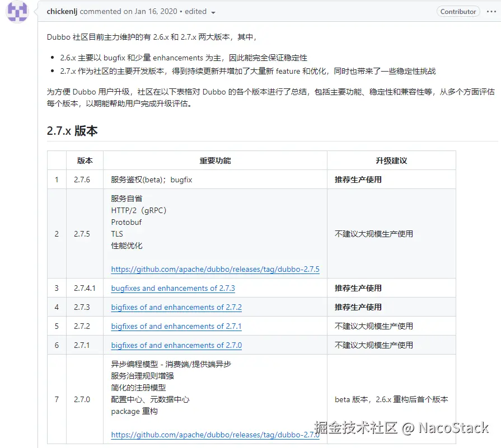This screenshot has width=501, height=448.
Task: Select version cell 2.7.4.1
Action: [x=85, y=288]
